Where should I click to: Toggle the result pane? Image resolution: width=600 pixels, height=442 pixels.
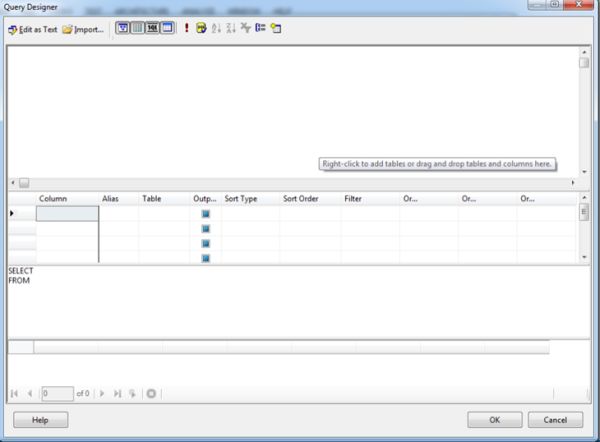(x=167, y=28)
